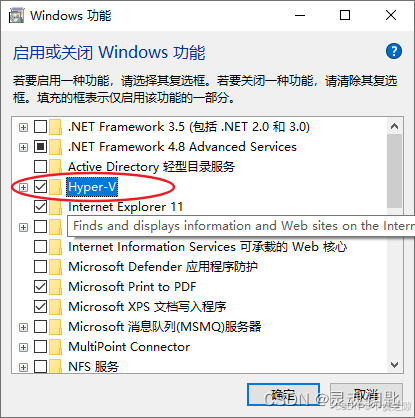Disable the Internet Explorer 11 checkbox

(x=40, y=207)
